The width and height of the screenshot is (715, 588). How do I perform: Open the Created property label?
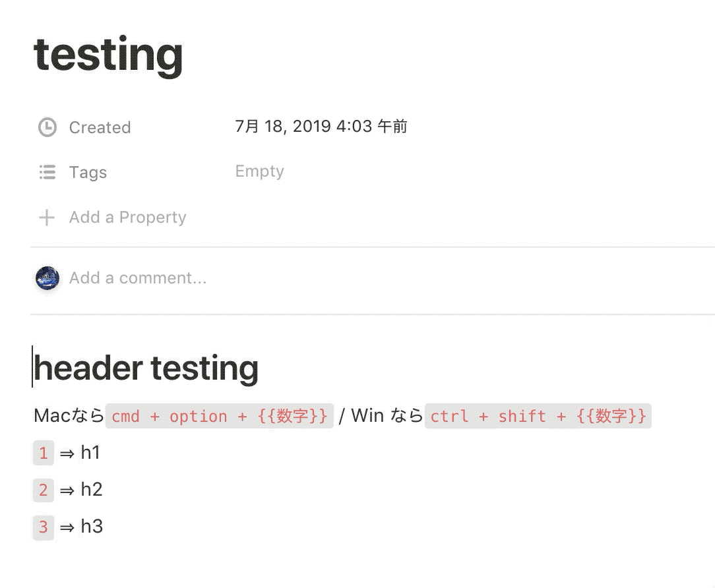coord(100,127)
